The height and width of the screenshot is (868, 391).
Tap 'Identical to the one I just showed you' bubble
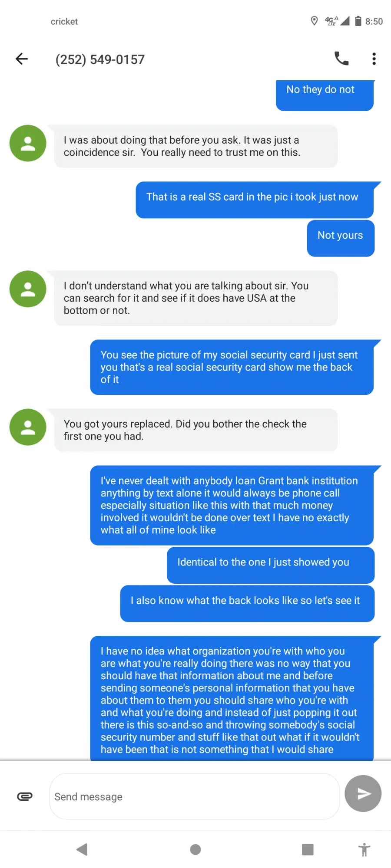click(x=271, y=565)
